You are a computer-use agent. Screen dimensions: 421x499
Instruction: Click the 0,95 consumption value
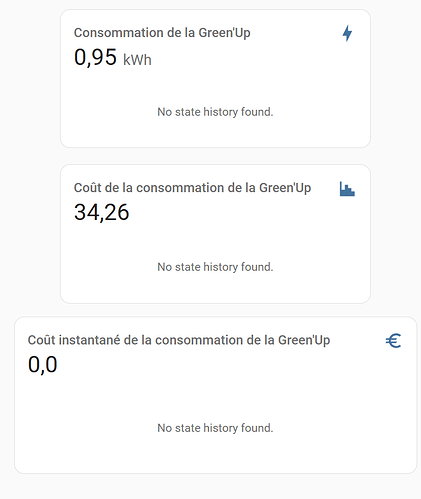tap(95, 57)
